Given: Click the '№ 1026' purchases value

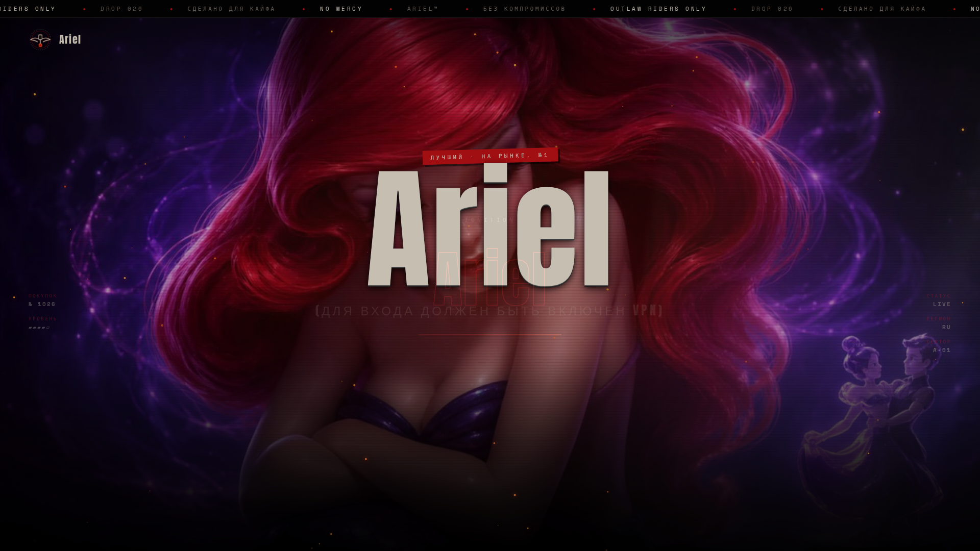Looking at the screenshot, I should (x=42, y=304).
